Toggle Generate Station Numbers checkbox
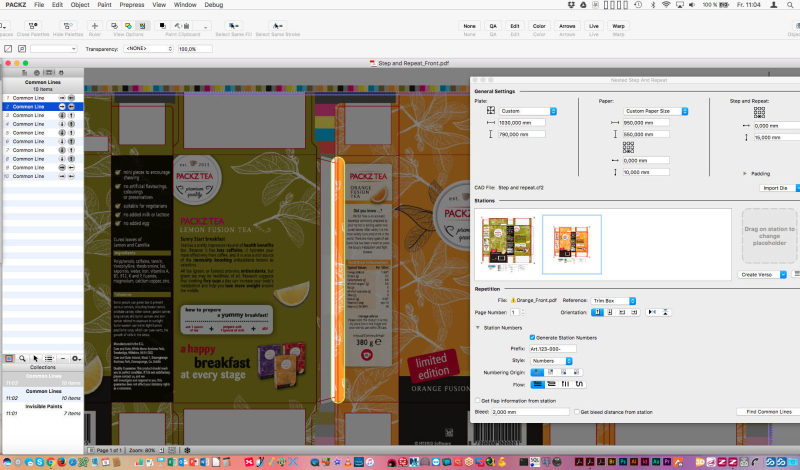This screenshot has height=470, width=800. point(532,337)
